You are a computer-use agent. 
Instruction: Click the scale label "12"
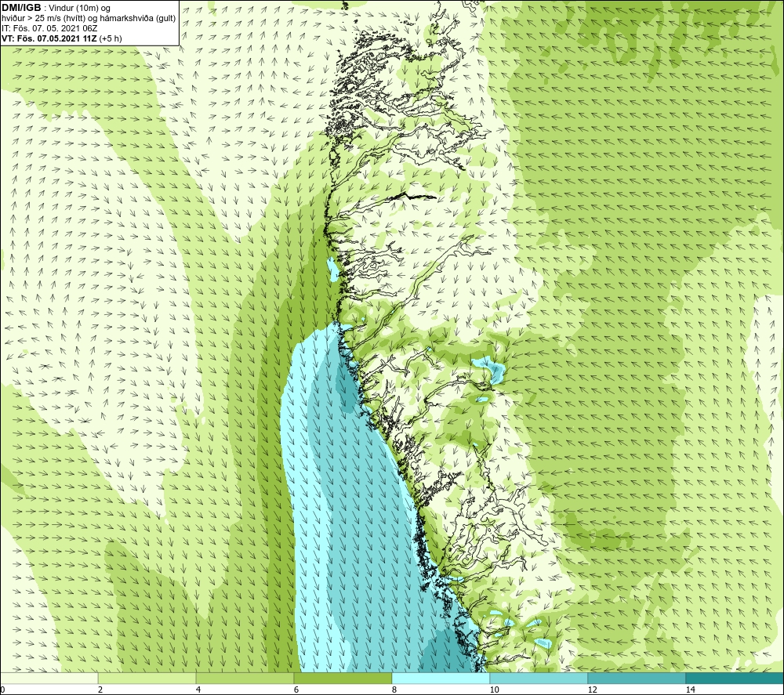coord(592,690)
